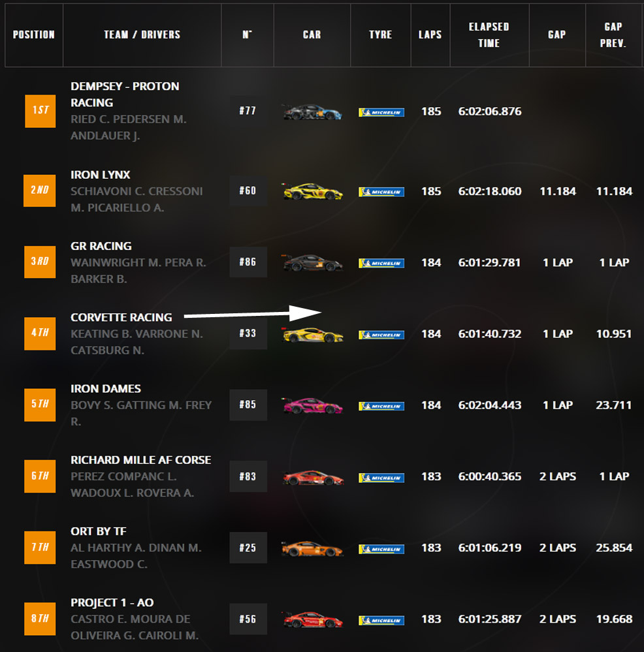Screen dimensions: 644x652
Task: Click the POSITION column header
Action: pyautogui.click(x=34, y=35)
